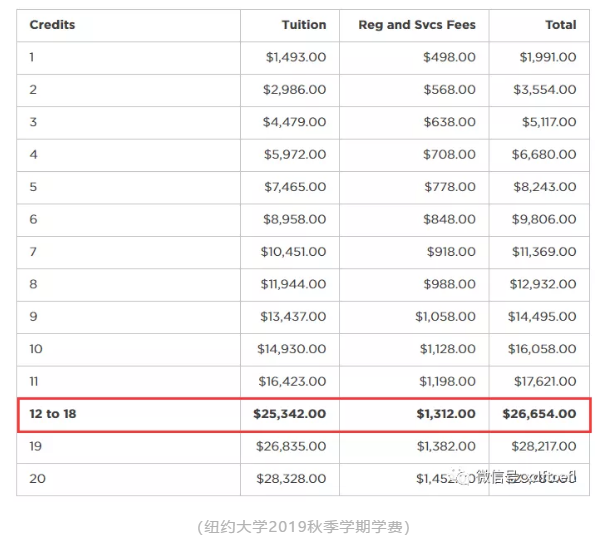Click the $1,493.00 tuition cell
Image resolution: width=607 pixels, height=539 pixels.
point(295,57)
